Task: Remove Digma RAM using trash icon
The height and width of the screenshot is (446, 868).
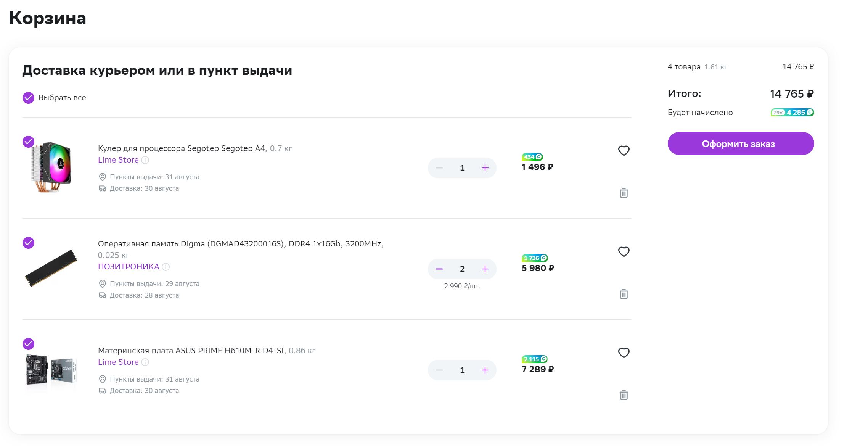Action: [624, 294]
